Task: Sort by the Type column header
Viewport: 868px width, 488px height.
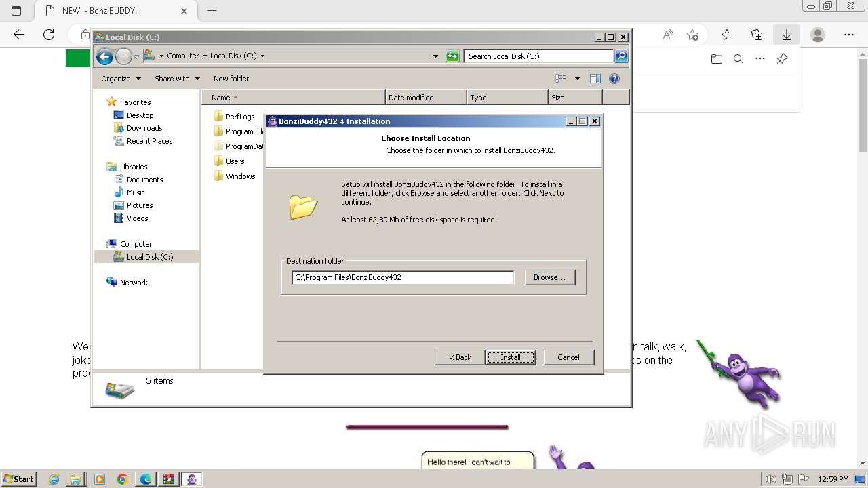Action: click(507, 98)
